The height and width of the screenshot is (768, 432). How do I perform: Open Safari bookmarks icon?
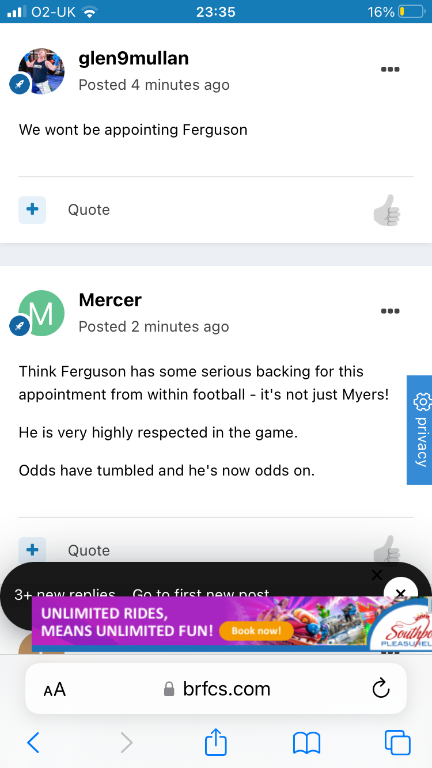(x=306, y=744)
